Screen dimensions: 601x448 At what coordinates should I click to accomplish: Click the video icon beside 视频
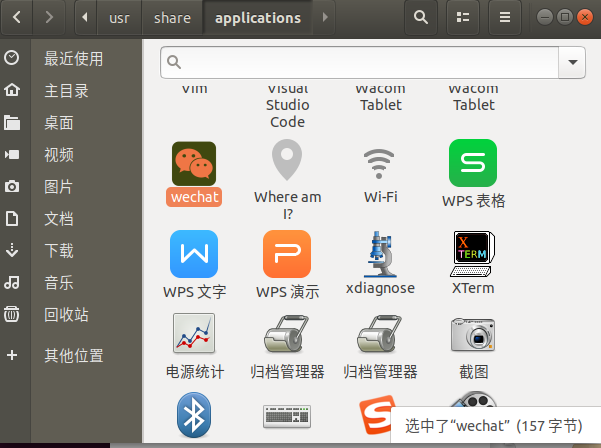pos(12,154)
